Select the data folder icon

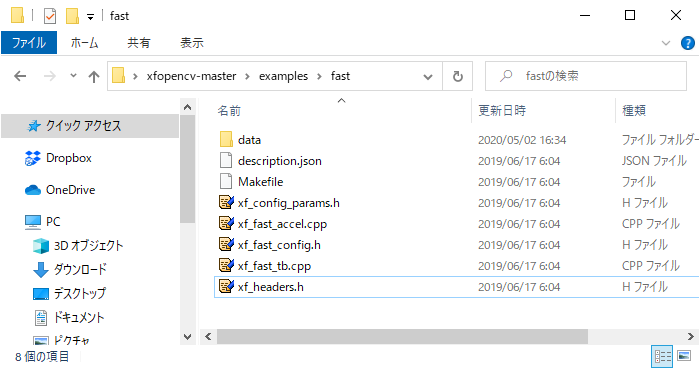[x=226, y=140]
